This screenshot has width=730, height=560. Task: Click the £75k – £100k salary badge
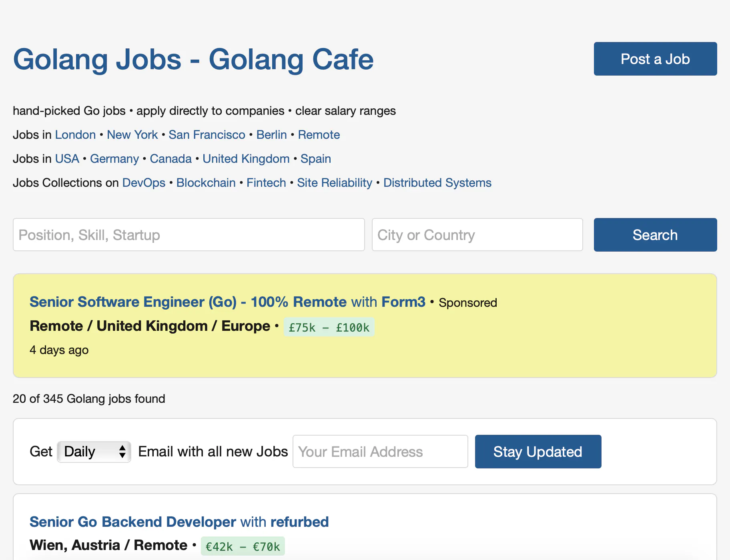click(329, 327)
